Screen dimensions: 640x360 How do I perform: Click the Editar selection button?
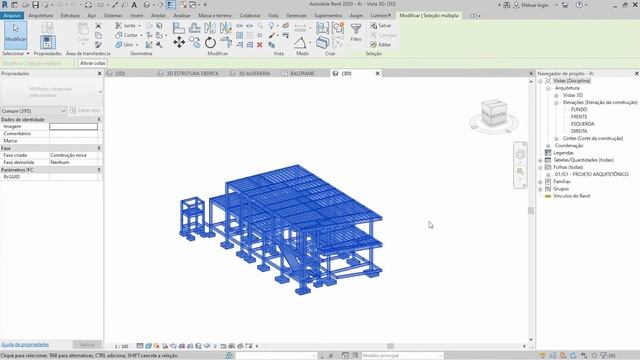click(x=381, y=44)
